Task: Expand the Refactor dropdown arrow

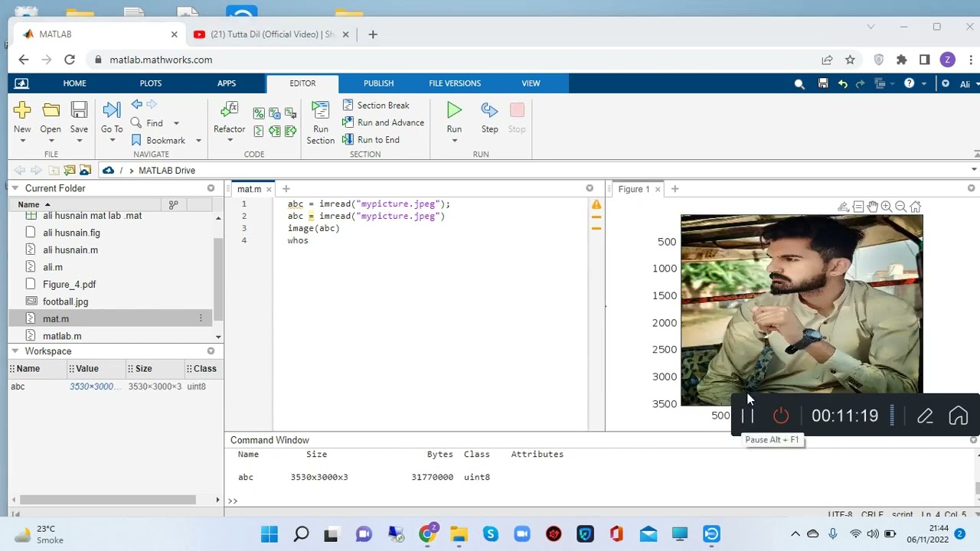Action: (x=229, y=141)
